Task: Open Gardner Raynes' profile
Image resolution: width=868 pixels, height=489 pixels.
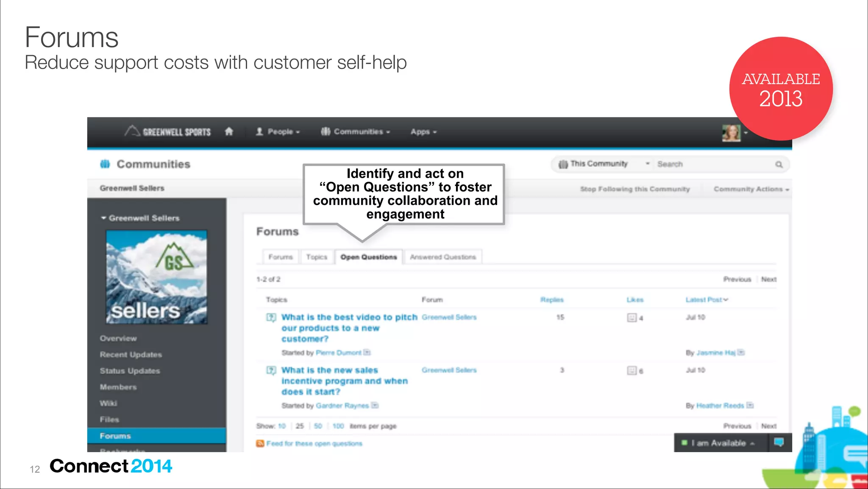Action: coord(342,406)
